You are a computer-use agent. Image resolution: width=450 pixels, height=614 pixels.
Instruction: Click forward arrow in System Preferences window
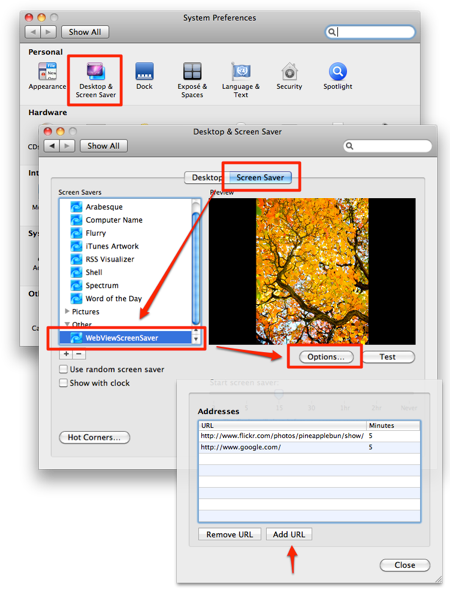coord(48,32)
